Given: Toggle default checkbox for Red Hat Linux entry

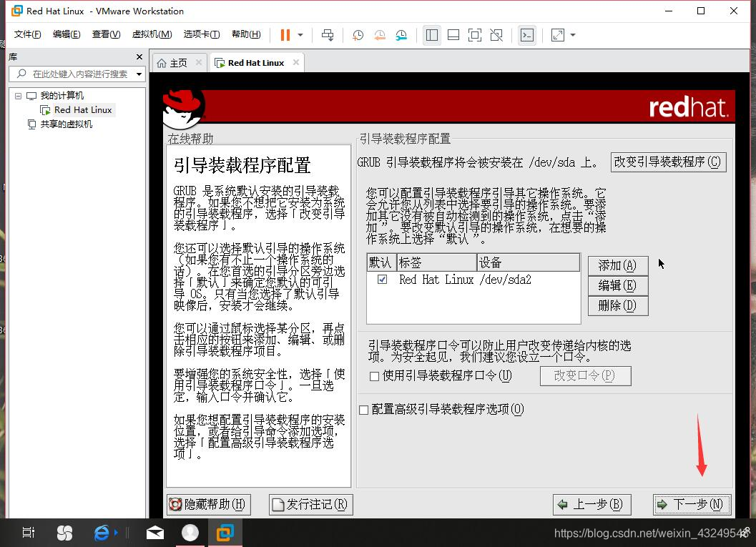Looking at the screenshot, I should pyautogui.click(x=383, y=280).
